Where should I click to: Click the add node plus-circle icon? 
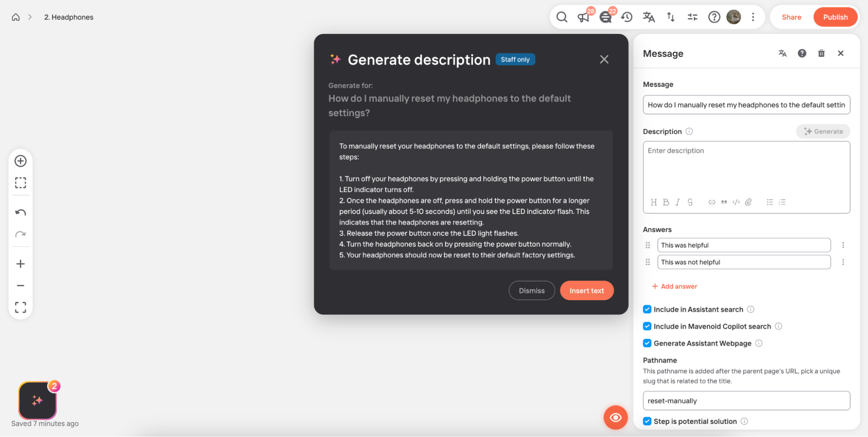20,161
